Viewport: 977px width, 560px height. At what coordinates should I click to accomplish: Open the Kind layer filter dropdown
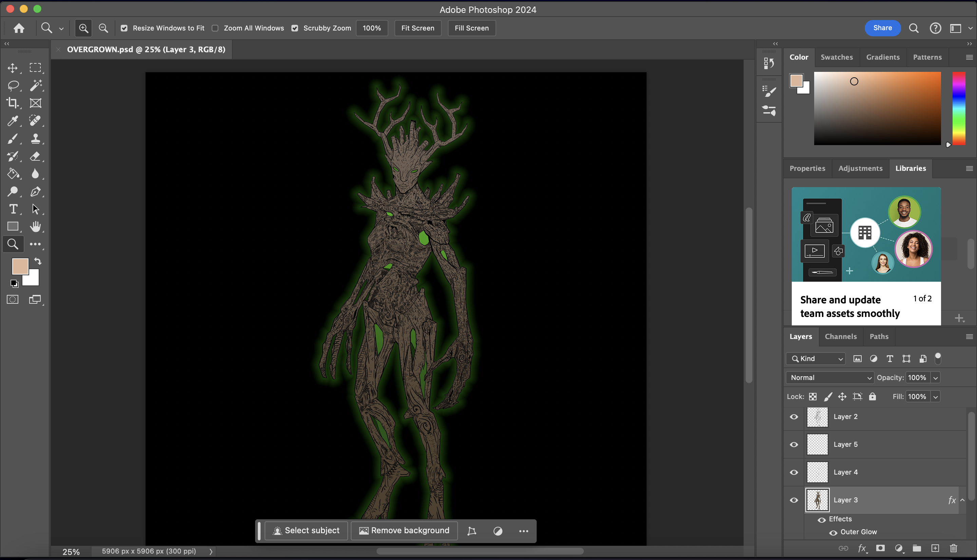(816, 358)
